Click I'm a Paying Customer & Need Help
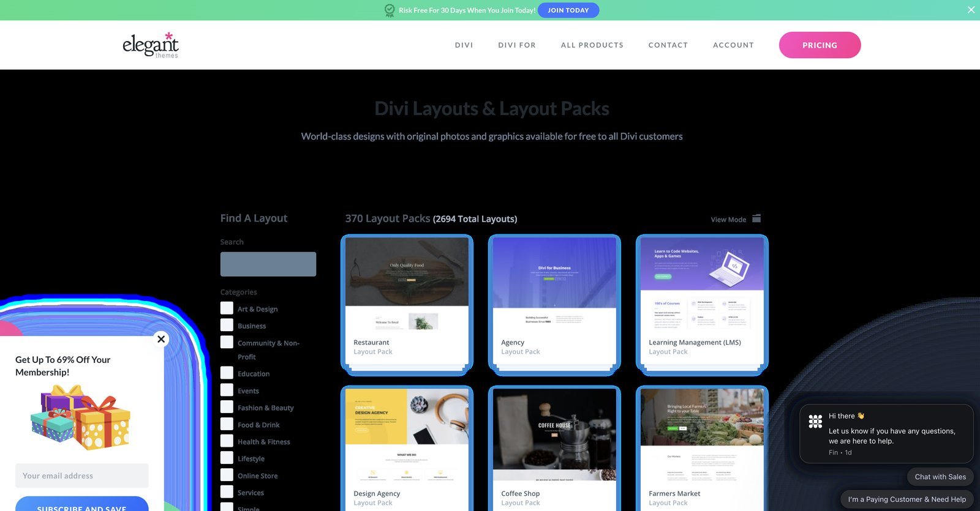The height and width of the screenshot is (511, 980). [907, 499]
